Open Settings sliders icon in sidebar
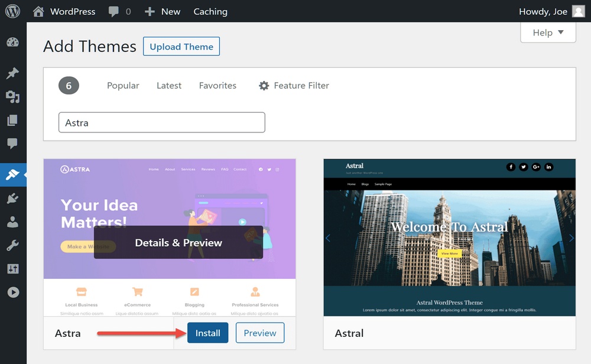Viewport: 591px width, 364px height. [x=13, y=269]
